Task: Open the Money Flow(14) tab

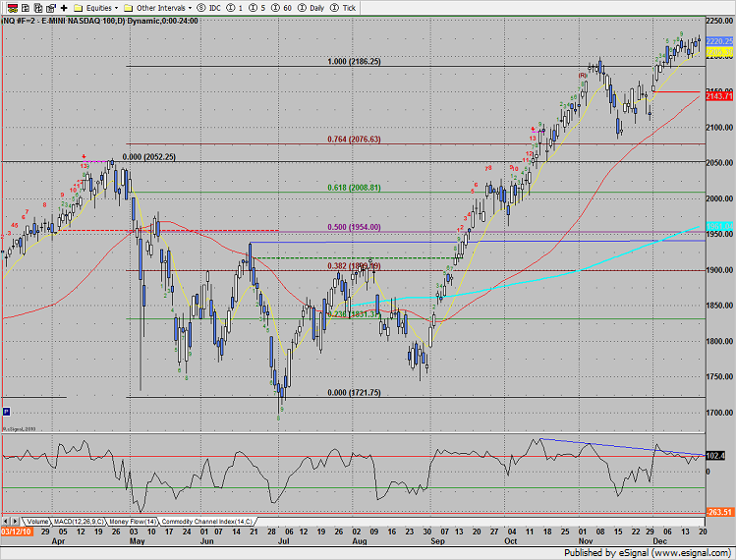Action: pyautogui.click(x=133, y=522)
